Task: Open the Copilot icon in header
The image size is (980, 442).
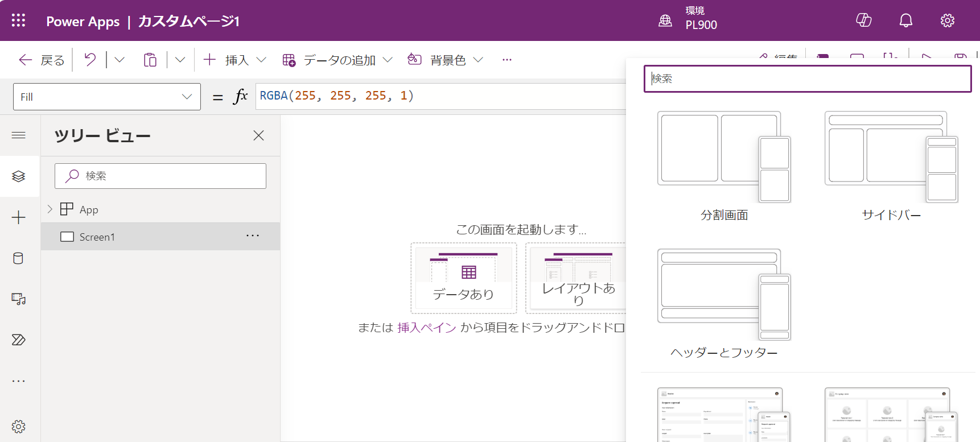Action: pos(864,20)
